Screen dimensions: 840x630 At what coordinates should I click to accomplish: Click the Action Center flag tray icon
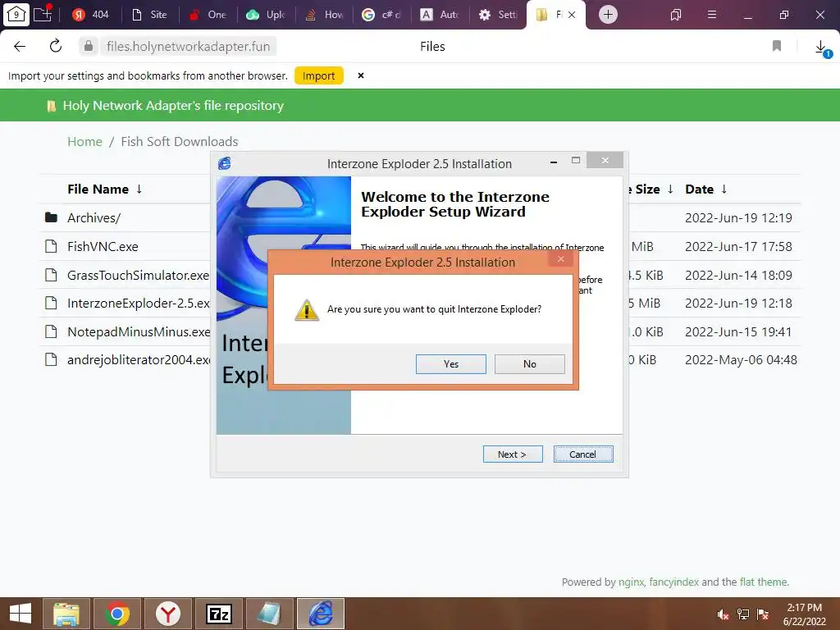(x=763, y=614)
